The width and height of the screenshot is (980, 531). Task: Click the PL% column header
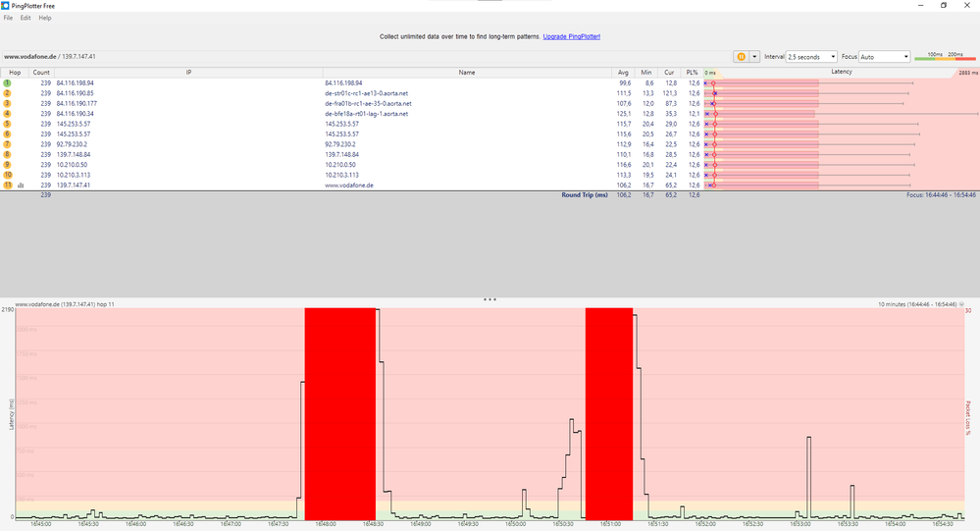[x=692, y=73]
